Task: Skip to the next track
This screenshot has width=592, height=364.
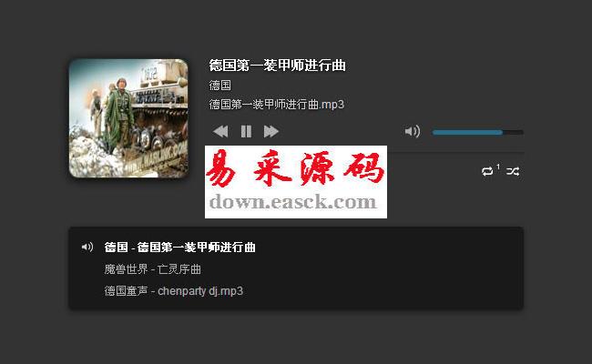Action: tap(271, 132)
